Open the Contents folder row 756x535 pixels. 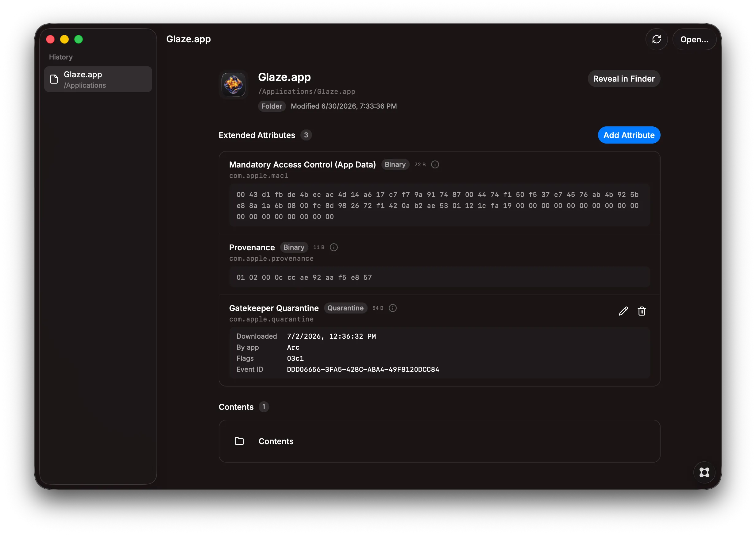(x=439, y=441)
